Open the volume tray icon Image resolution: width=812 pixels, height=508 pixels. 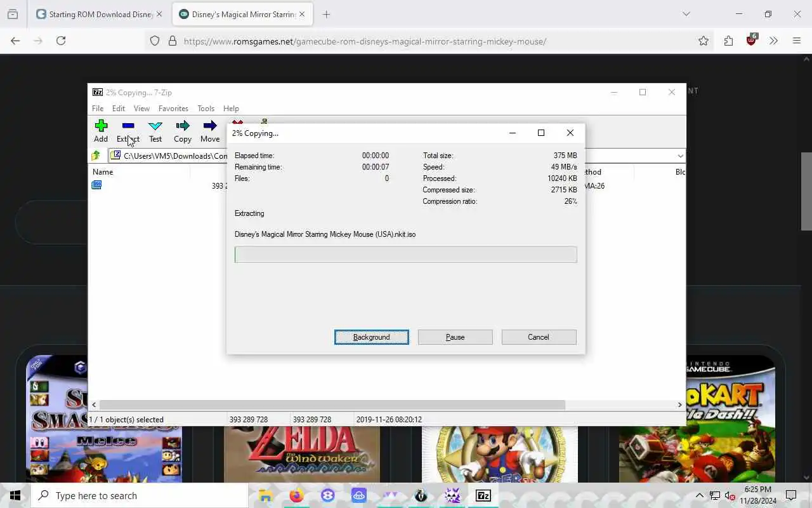(730, 495)
